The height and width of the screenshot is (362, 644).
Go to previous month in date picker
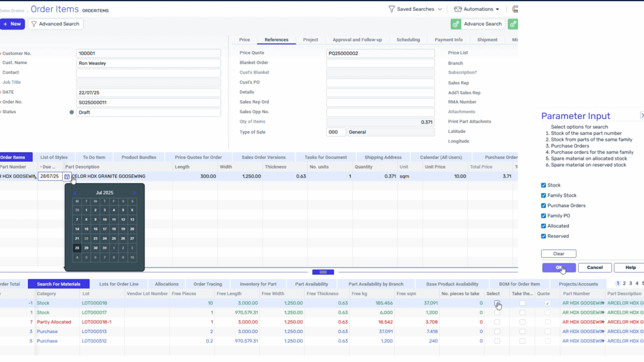point(75,193)
